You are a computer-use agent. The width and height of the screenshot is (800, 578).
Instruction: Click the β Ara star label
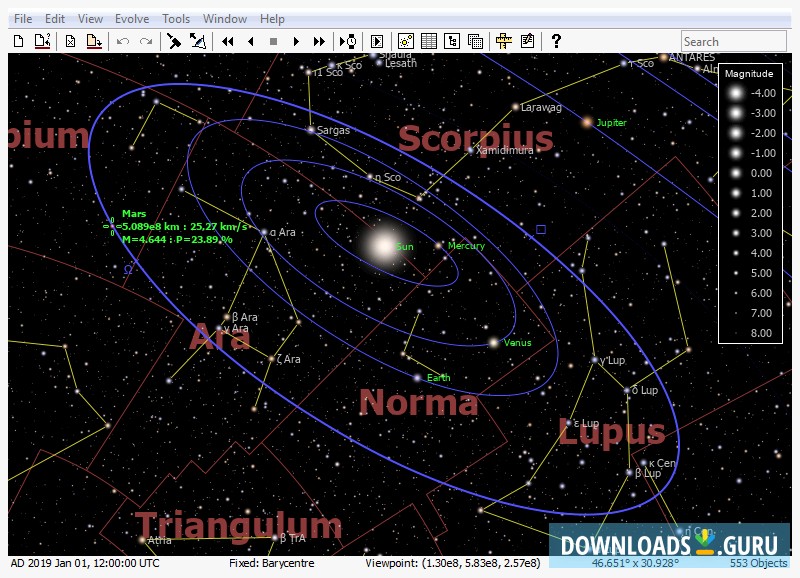click(x=245, y=317)
